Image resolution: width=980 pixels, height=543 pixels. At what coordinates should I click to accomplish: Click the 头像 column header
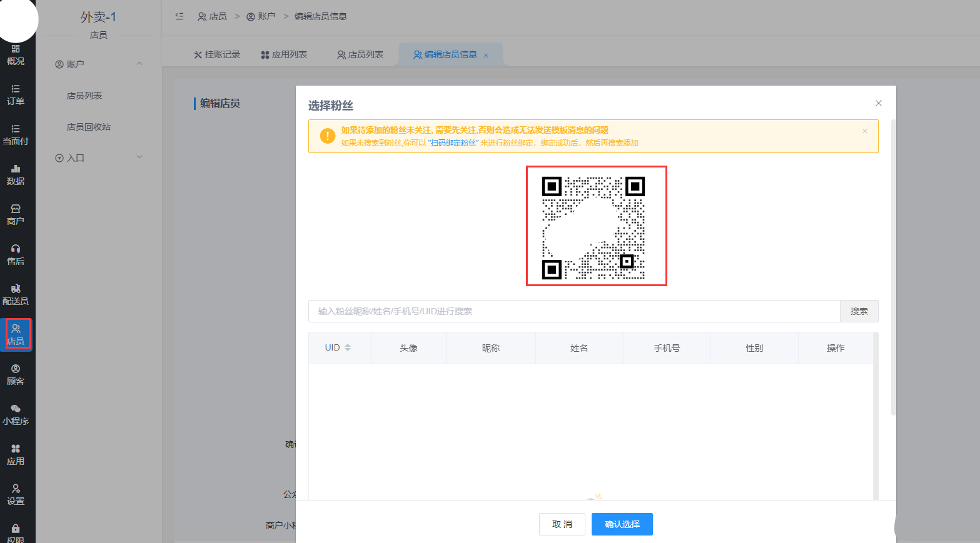pyautogui.click(x=409, y=348)
